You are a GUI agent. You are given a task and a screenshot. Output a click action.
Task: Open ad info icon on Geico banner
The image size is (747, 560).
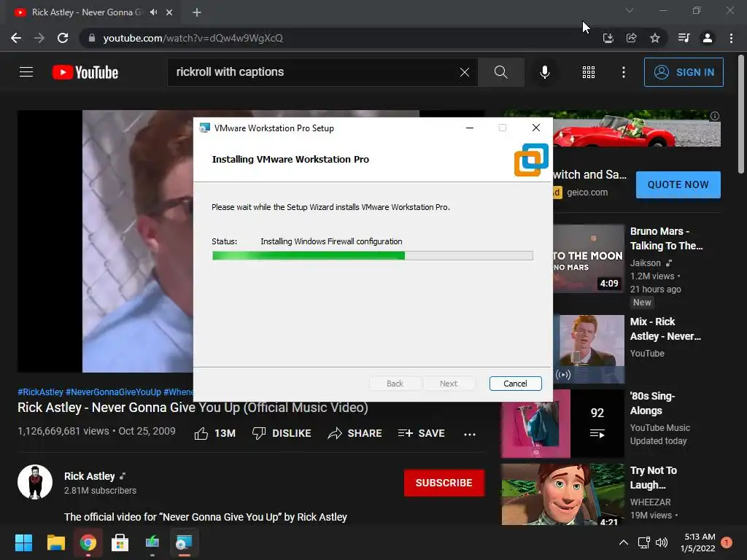[x=715, y=116]
